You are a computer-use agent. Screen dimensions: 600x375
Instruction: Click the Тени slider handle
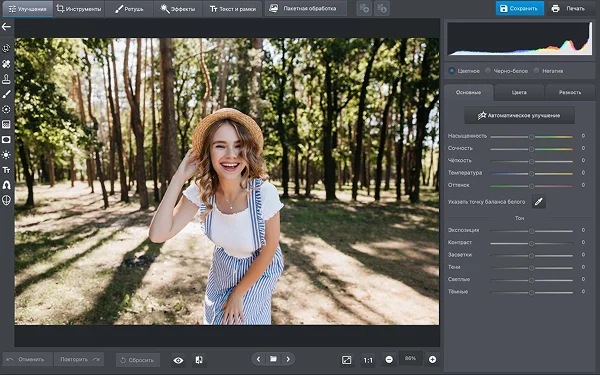pyautogui.click(x=532, y=268)
